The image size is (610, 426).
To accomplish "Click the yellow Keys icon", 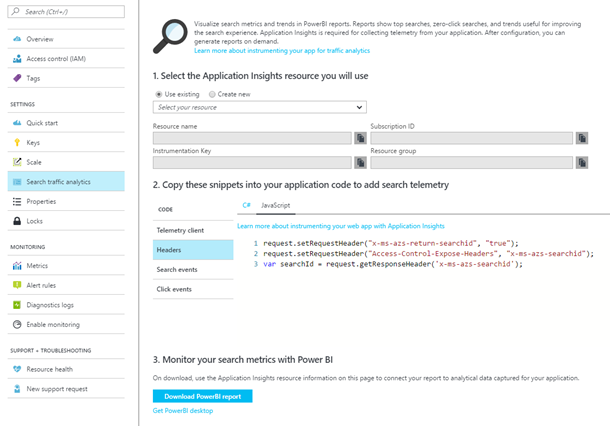I will click(x=17, y=142).
